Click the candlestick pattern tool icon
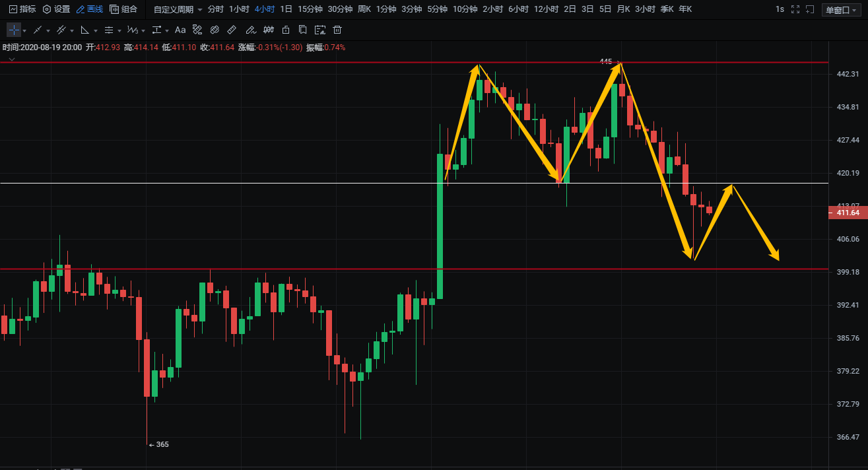 tap(268, 30)
